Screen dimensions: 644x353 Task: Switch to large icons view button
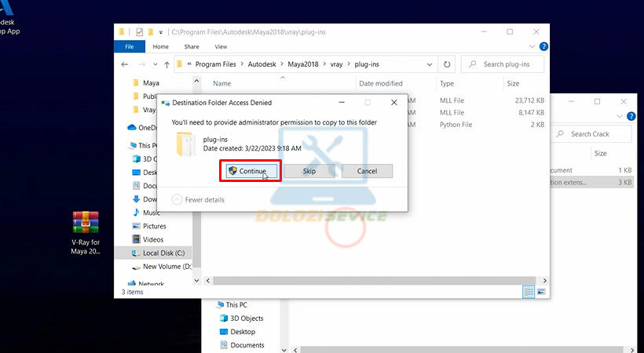point(540,292)
